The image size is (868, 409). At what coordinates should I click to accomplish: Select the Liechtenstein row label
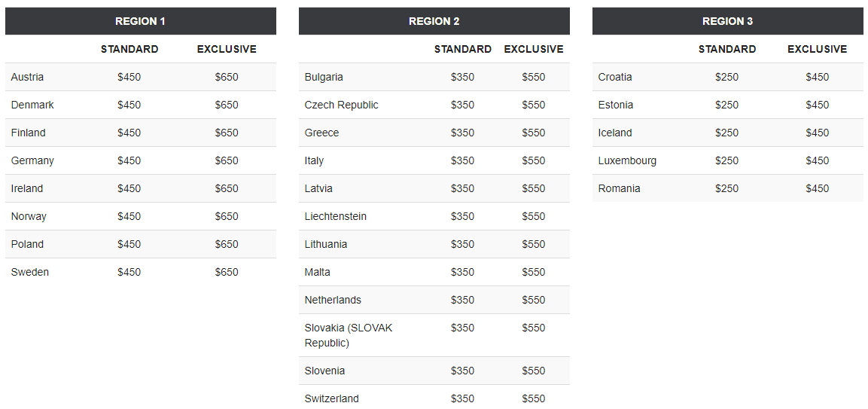336,216
